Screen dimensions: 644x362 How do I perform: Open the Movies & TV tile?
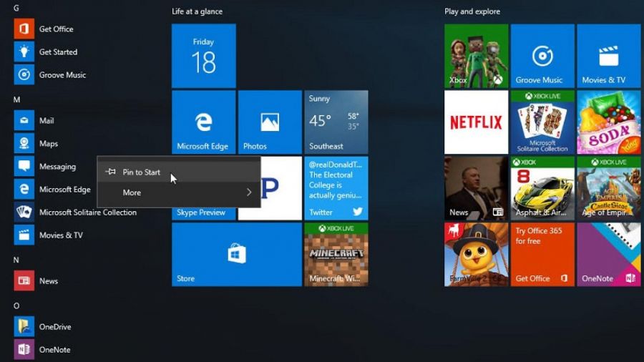tap(608, 56)
